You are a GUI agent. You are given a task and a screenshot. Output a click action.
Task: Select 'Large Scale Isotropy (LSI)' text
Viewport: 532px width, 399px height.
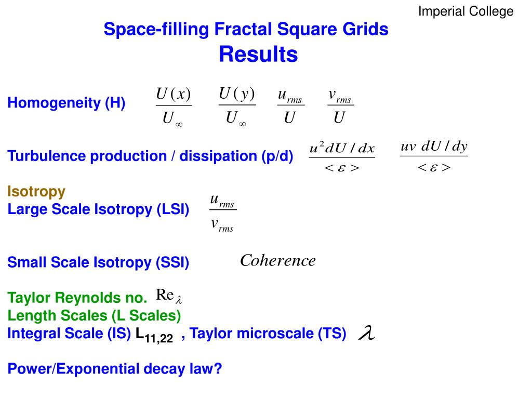coord(98,209)
